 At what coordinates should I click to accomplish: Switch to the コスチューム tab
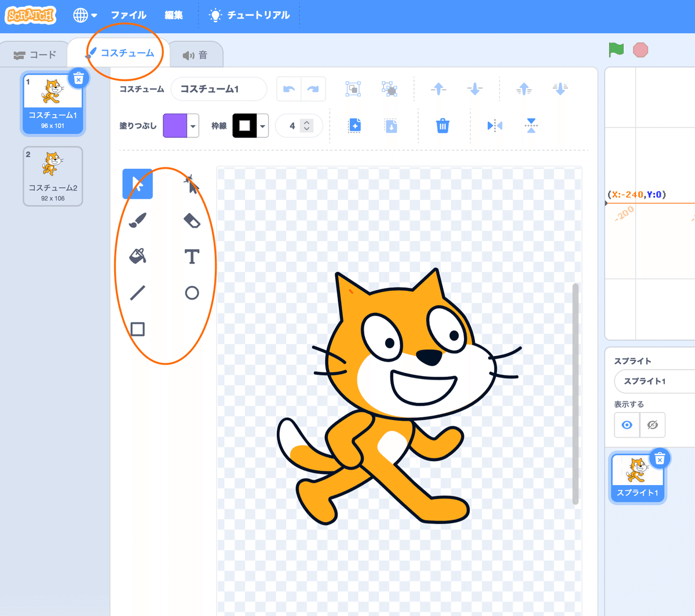pos(119,53)
